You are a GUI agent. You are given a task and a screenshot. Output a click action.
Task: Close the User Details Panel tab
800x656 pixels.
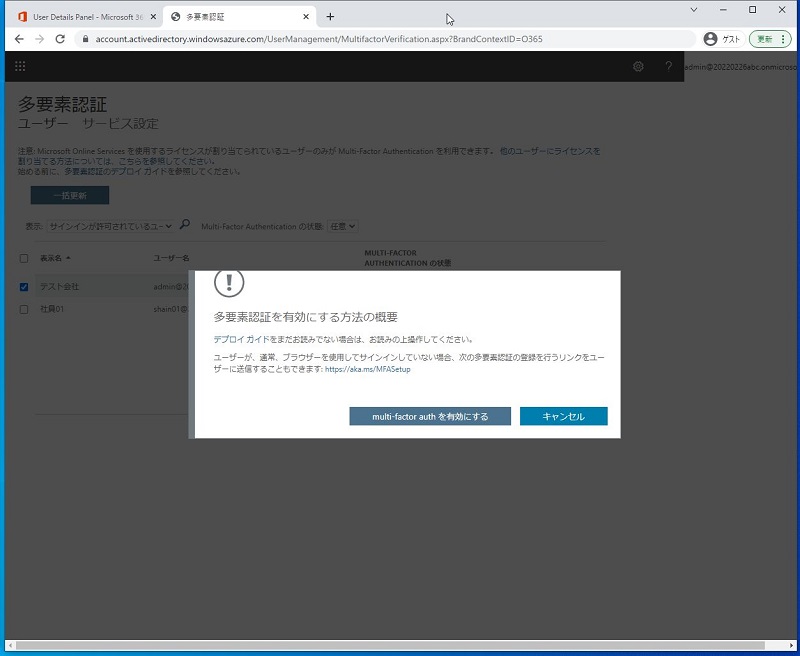(x=153, y=17)
